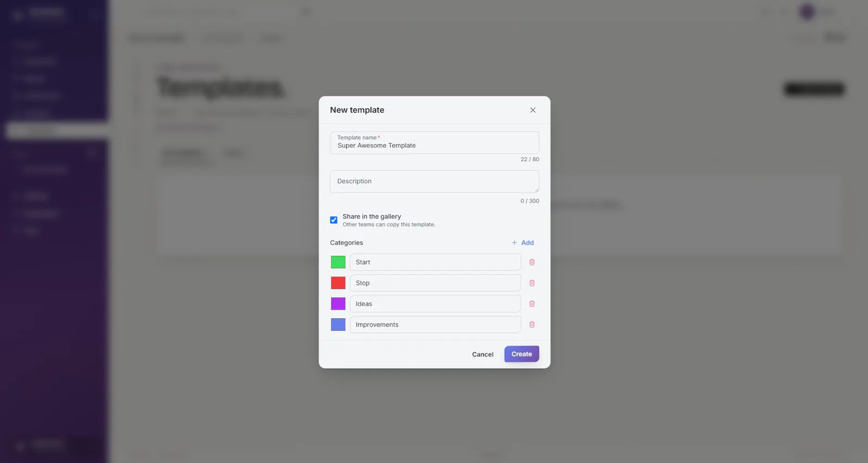Click the Create button
Image resolution: width=868 pixels, height=463 pixels.
[x=521, y=354]
